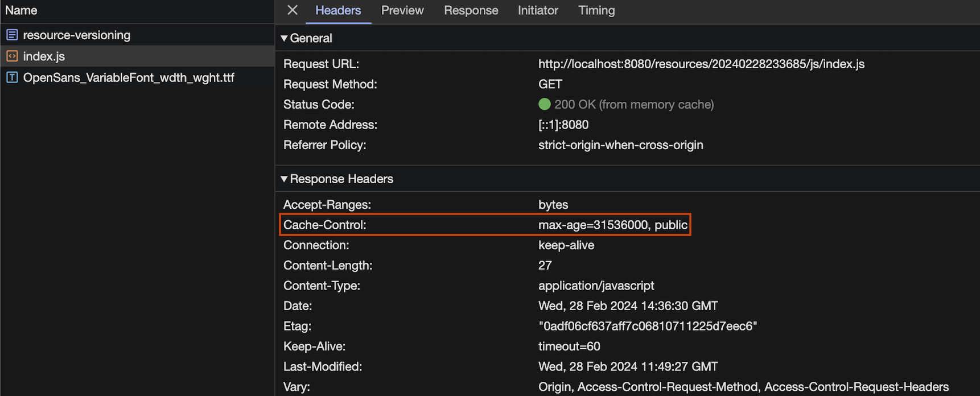Open the Preview tab

coord(402,10)
